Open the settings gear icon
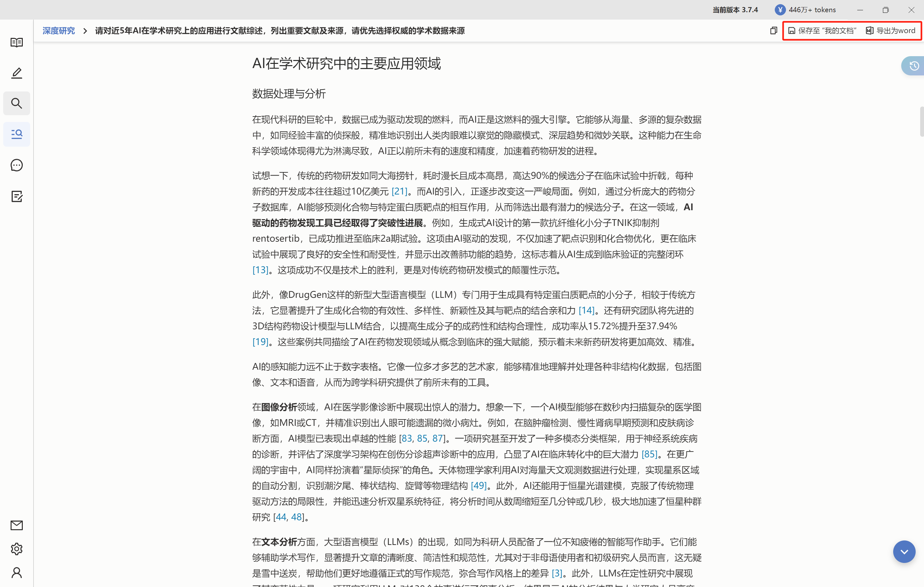Image resolution: width=924 pixels, height=587 pixels. [x=16, y=549]
